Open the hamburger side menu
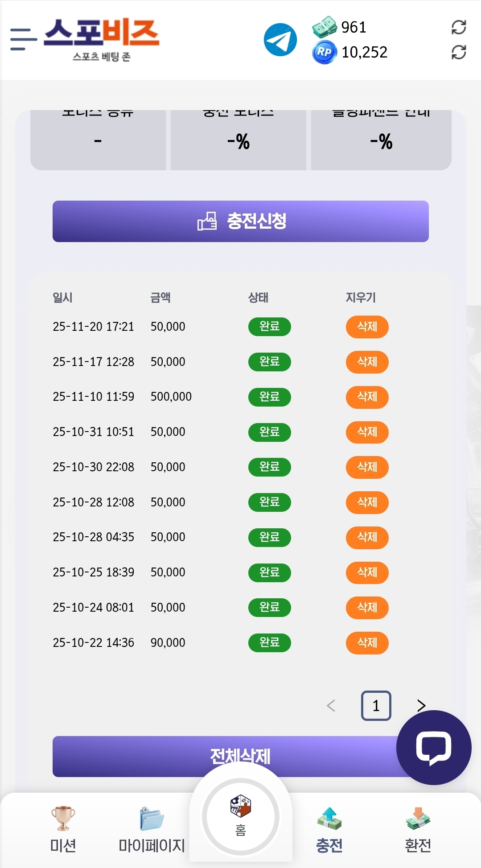Image resolution: width=481 pixels, height=868 pixels. tap(23, 39)
